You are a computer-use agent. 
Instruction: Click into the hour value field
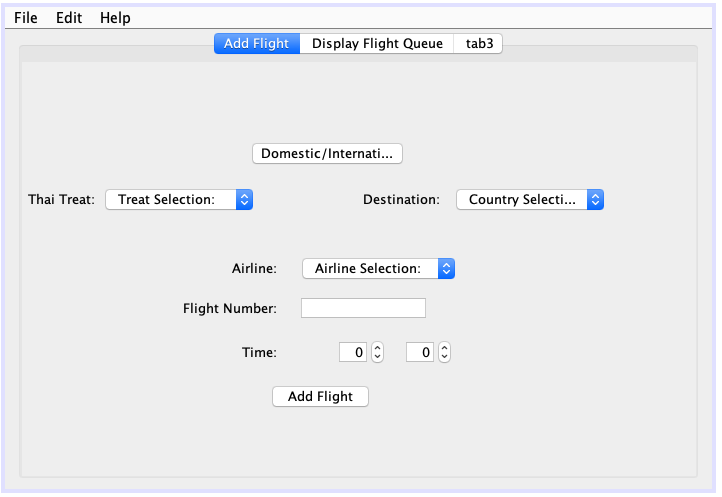tap(354, 352)
